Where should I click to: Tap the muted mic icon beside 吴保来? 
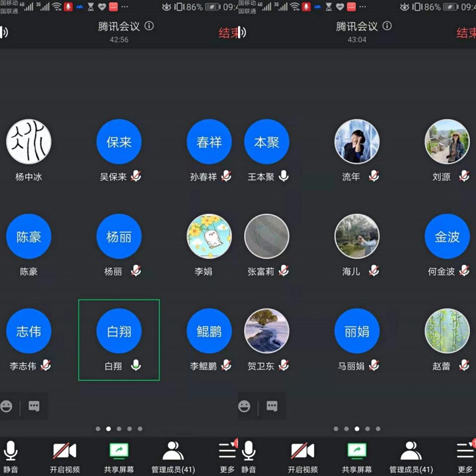pos(136,176)
